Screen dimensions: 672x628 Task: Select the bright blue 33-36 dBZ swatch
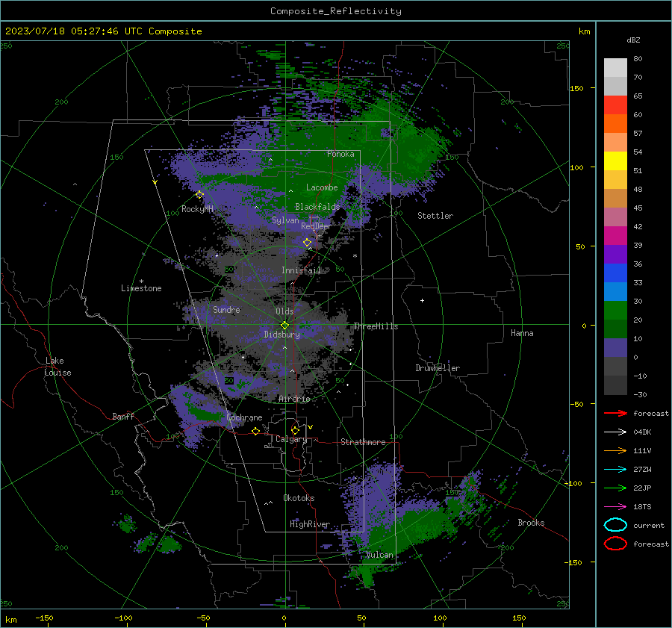(x=615, y=273)
